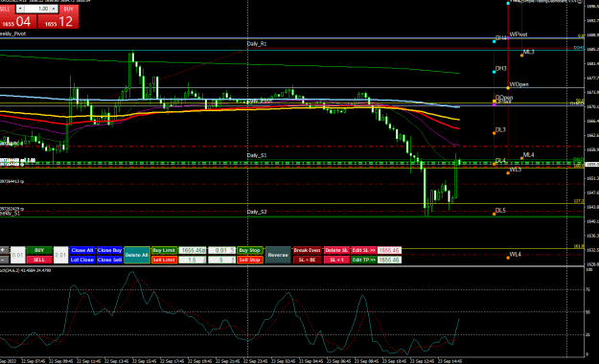Click the SL = BE button
The image size is (599, 364).
pyautogui.click(x=307, y=260)
